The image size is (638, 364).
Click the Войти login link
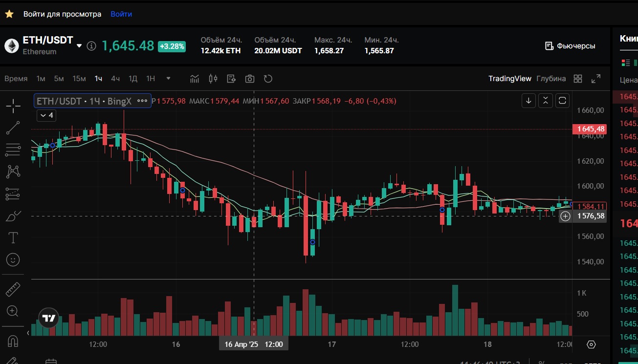[x=121, y=14]
